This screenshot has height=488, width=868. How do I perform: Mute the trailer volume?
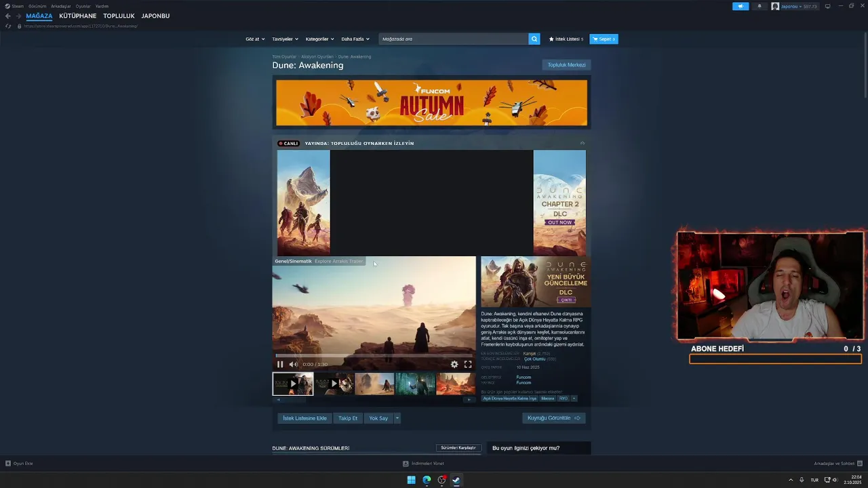point(293,364)
